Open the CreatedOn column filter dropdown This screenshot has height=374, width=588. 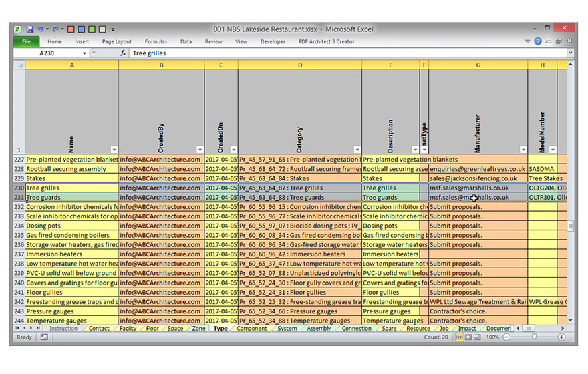234,150
